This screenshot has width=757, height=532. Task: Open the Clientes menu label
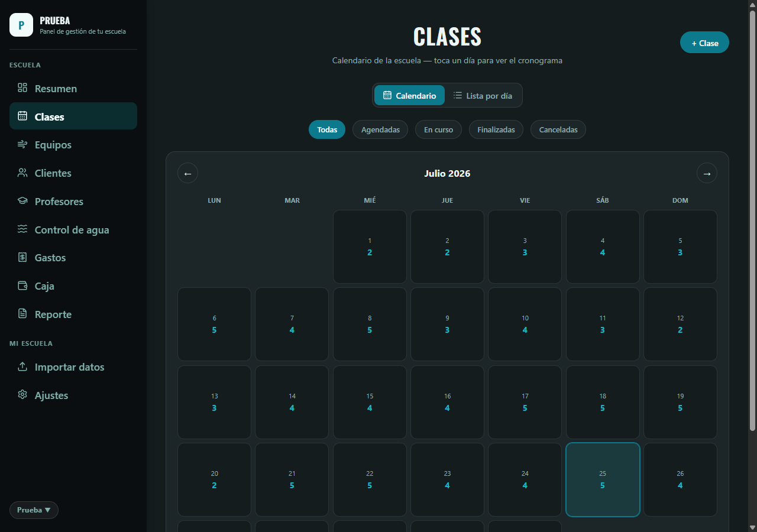(53, 173)
